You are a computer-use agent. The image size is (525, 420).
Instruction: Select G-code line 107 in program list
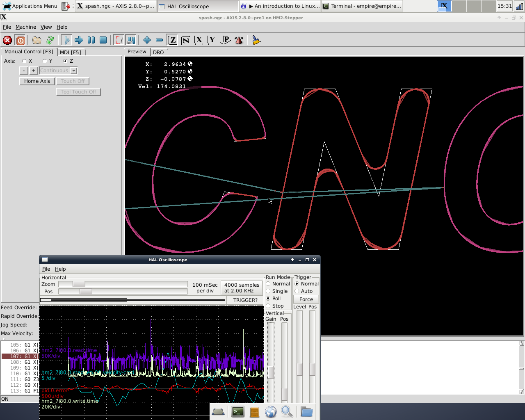20,356
